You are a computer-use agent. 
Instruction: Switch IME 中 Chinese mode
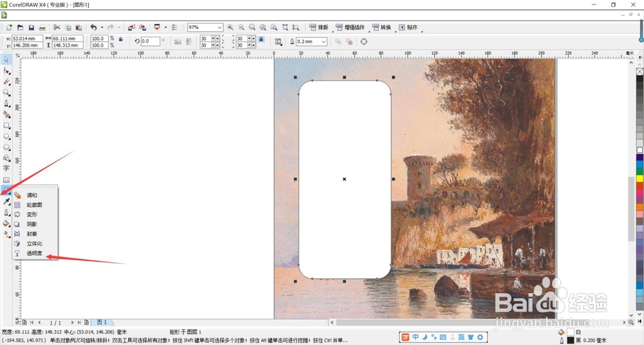(x=415, y=337)
